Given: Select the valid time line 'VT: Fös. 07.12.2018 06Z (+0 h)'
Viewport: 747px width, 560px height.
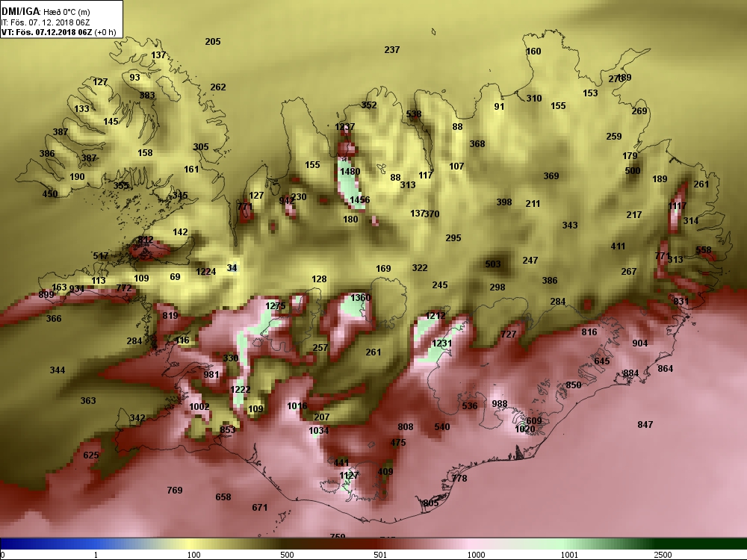Looking at the screenshot, I should pos(58,32).
